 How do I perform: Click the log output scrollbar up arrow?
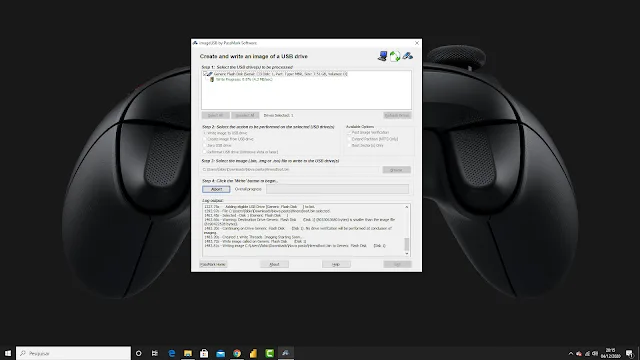tap(407, 207)
